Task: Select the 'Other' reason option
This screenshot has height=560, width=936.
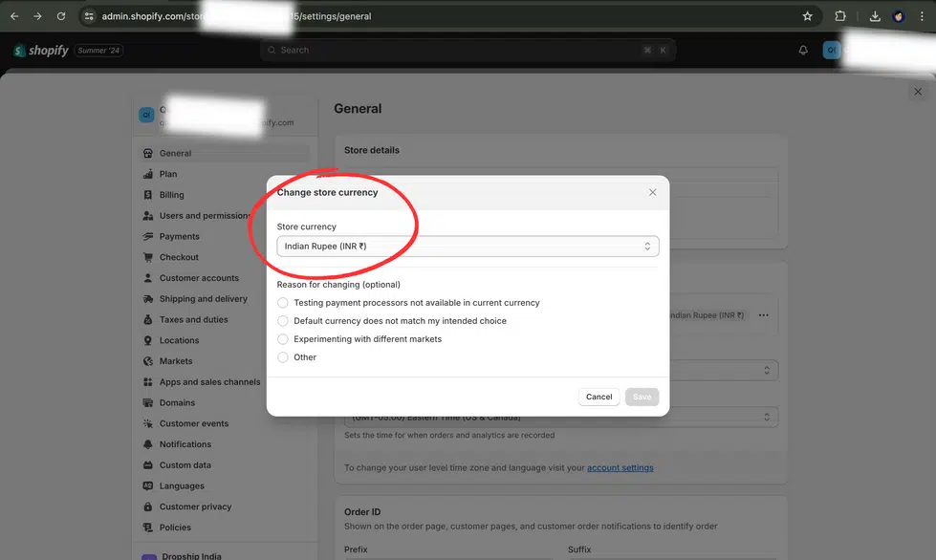Action: pos(282,356)
